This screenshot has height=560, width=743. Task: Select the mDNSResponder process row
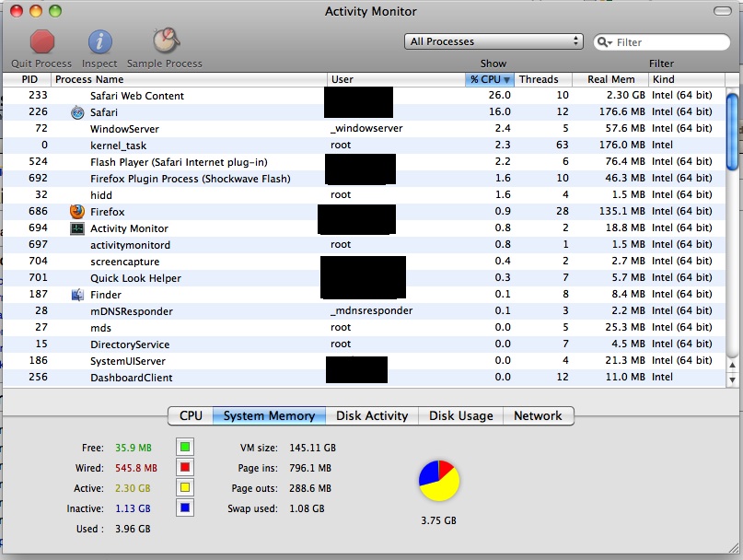pyautogui.click(x=364, y=311)
